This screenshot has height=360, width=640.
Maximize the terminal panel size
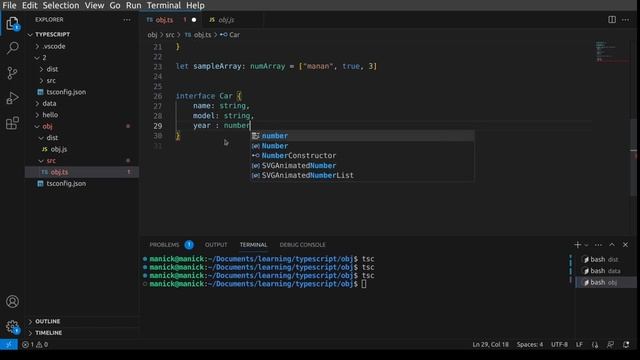click(612, 245)
